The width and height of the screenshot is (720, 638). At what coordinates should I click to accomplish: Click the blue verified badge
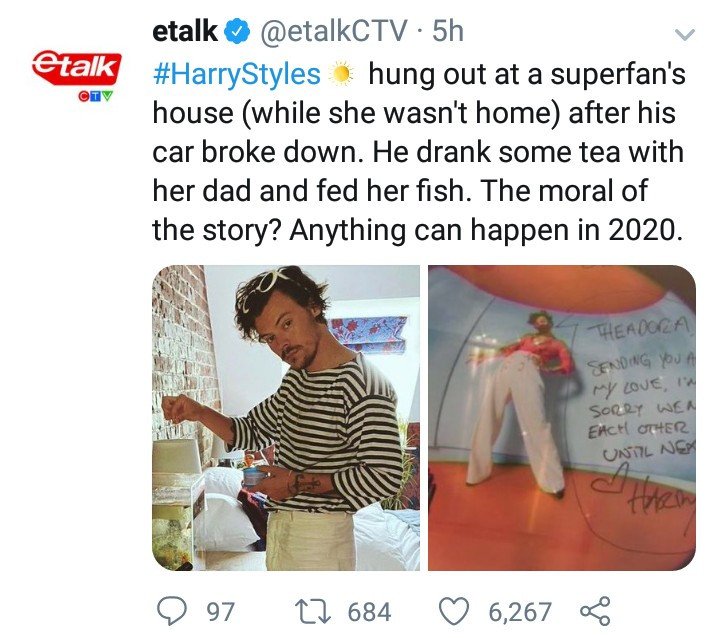coord(237,32)
